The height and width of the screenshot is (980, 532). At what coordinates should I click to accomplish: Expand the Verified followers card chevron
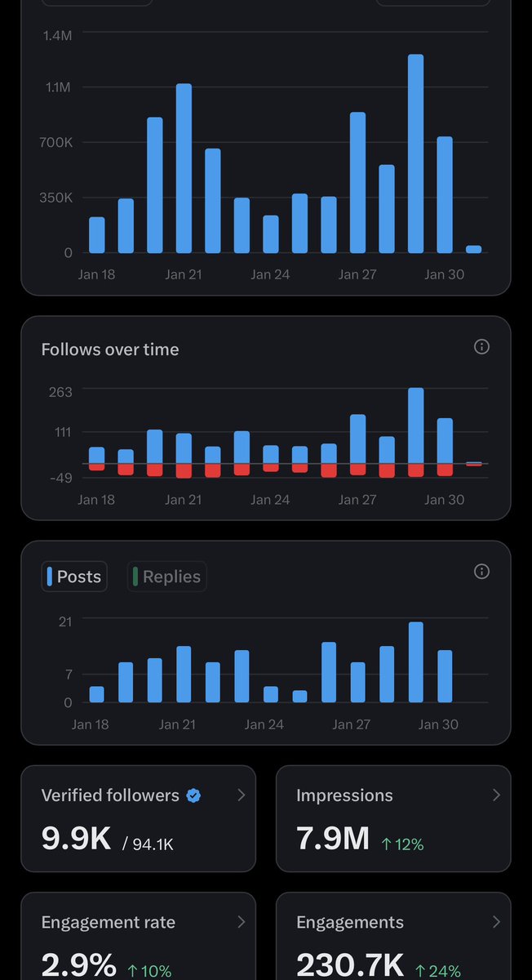point(241,795)
